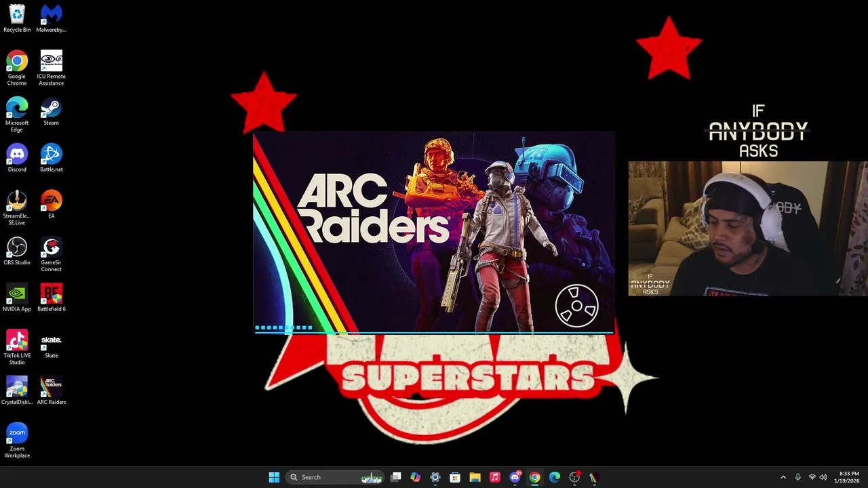This screenshot has height=488, width=868.
Task: Switch to OBS Studio on the taskbar
Action: click(x=574, y=477)
